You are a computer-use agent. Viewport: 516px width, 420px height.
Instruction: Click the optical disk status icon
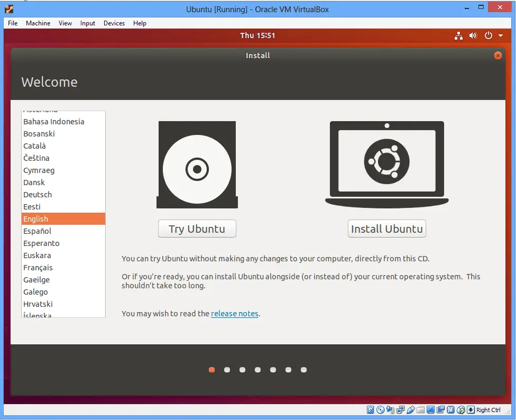[380, 410]
